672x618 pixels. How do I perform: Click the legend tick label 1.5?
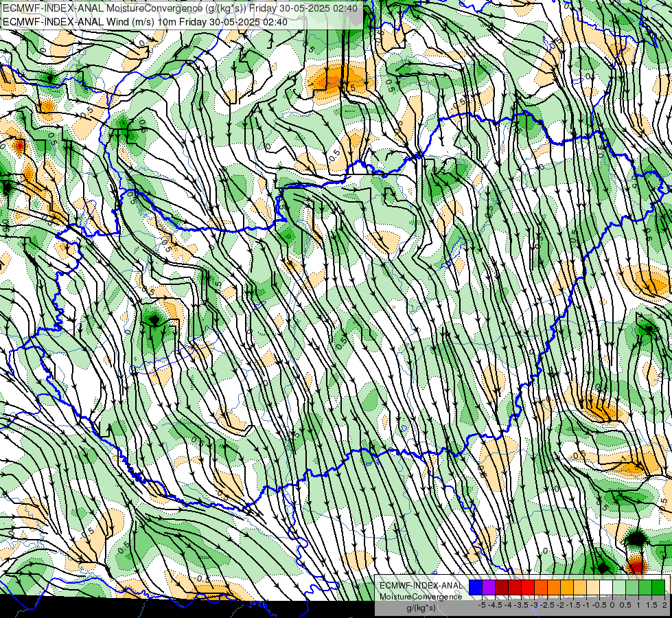[652, 605]
